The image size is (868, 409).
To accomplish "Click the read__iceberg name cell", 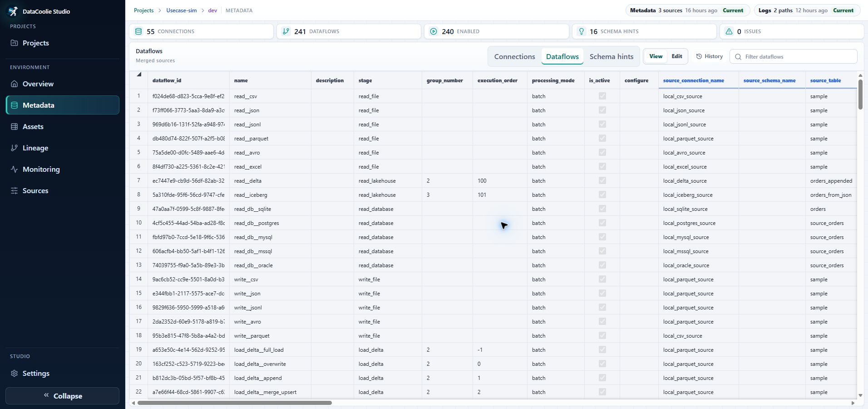I will (x=270, y=195).
